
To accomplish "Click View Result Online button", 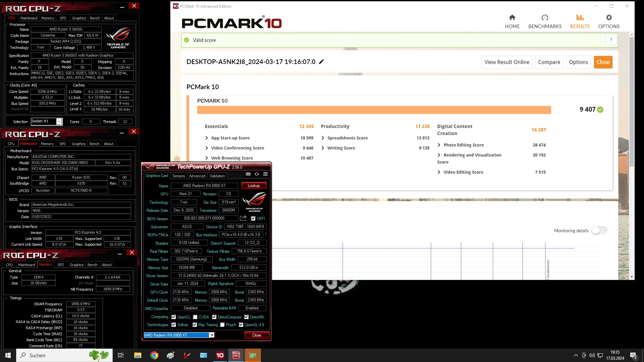I will [507, 62].
